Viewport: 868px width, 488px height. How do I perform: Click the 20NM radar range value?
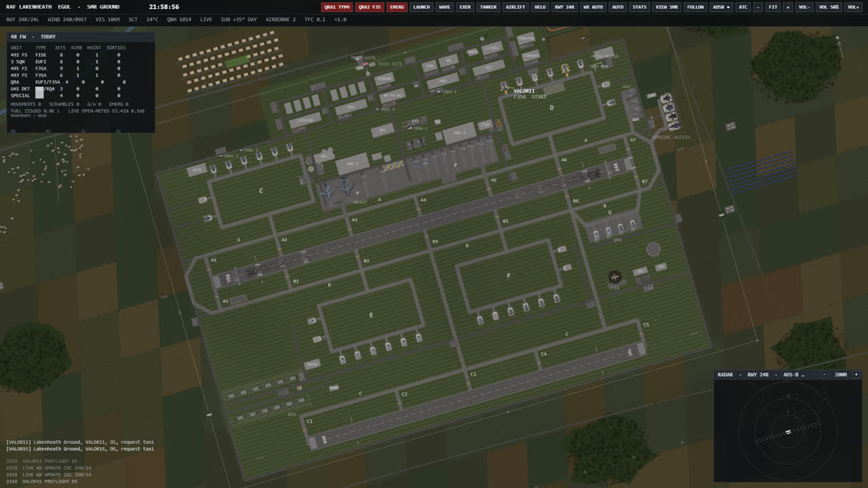click(840, 374)
